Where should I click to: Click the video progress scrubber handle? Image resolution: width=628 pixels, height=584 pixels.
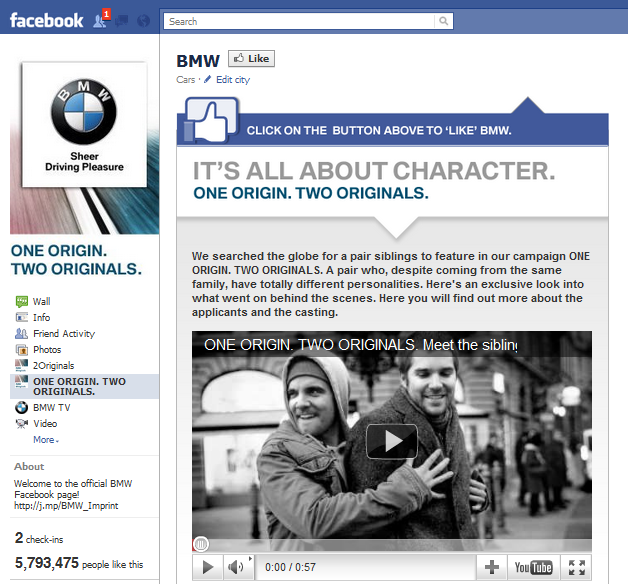201,544
